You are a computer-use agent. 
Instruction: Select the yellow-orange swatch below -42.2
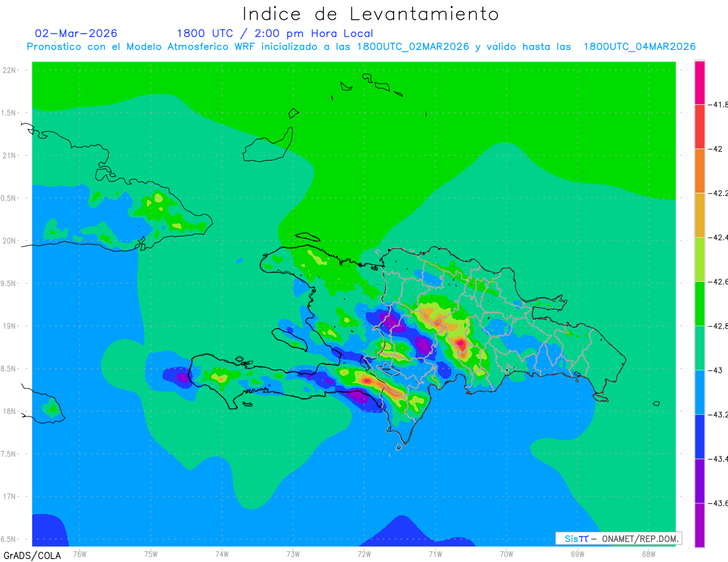(x=699, y=215)
